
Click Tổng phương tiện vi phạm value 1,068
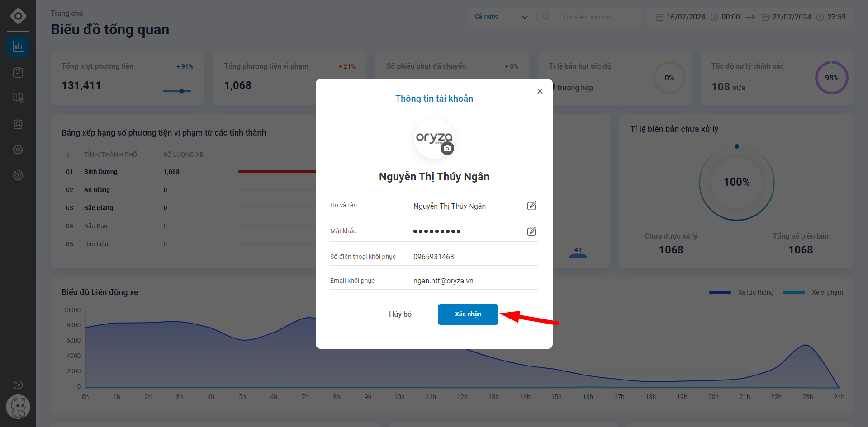238,85
